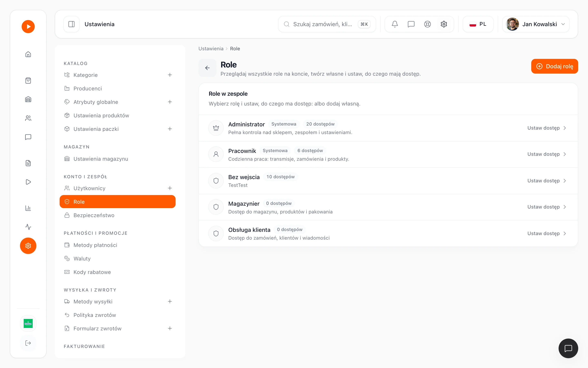Click Ustawienia breadcrumb link
The image size is (588, 368).
(x=211, y=49)
